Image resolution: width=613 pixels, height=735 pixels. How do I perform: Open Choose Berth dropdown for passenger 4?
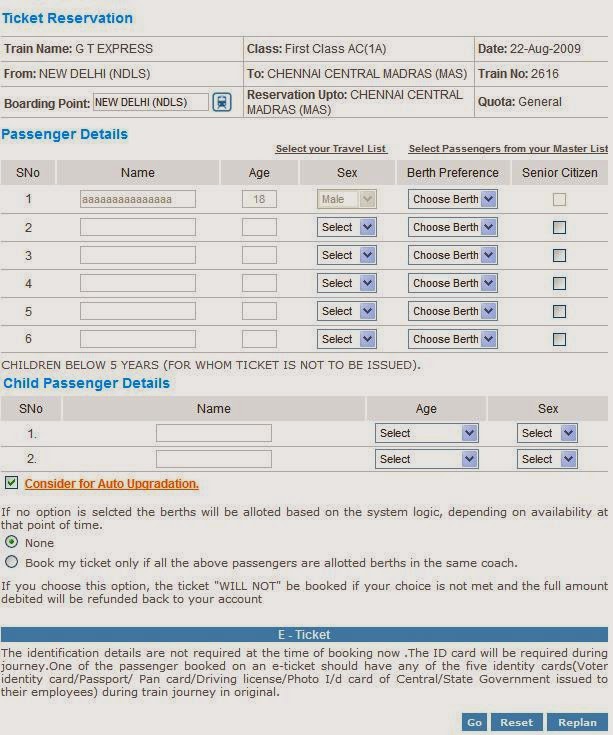click(x=453, y=284)
